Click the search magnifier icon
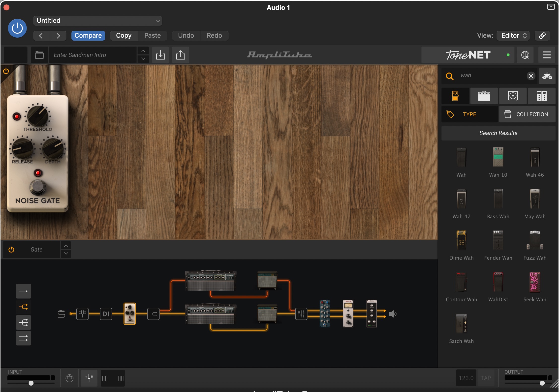The height and width of the screenshot is (392, 559). 450,76
